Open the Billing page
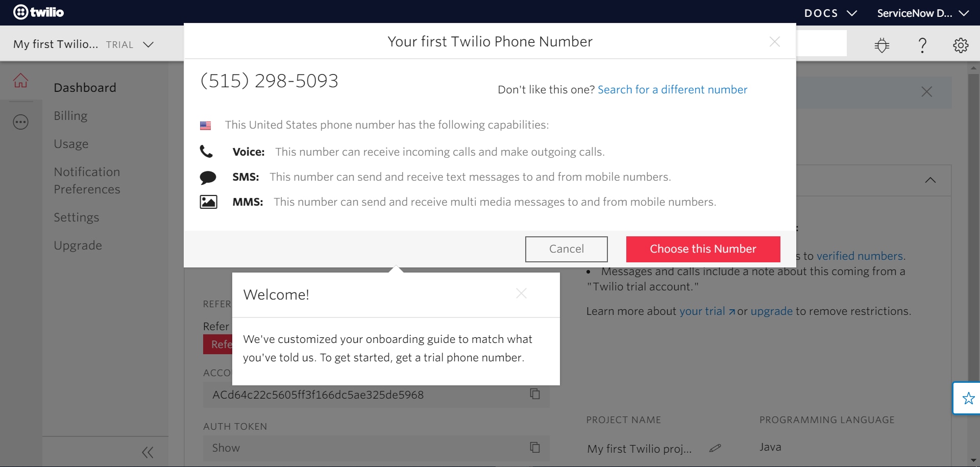The width and height of the screenshot is (980, 467). 70,116
